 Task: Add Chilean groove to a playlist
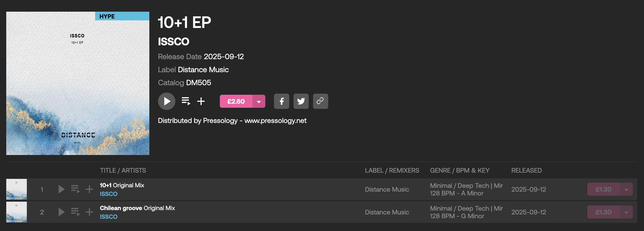tap(89, 212)
